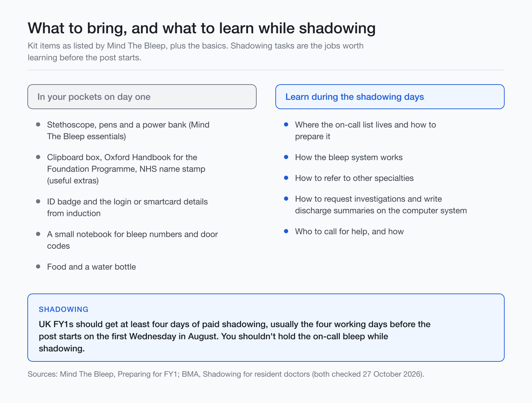Image resolution: width=532 pixels, height=403 pixels.
Task: Click the small notebook for bleep numbers item
Action: 132,240
